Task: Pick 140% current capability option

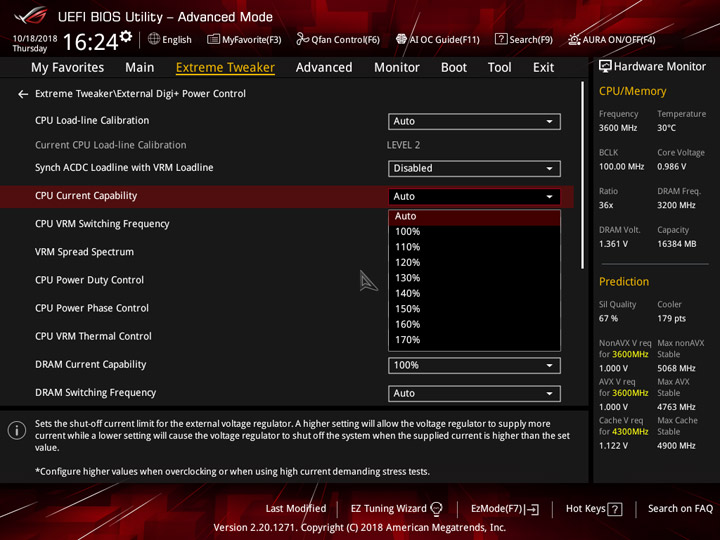Action: (474, 294)
